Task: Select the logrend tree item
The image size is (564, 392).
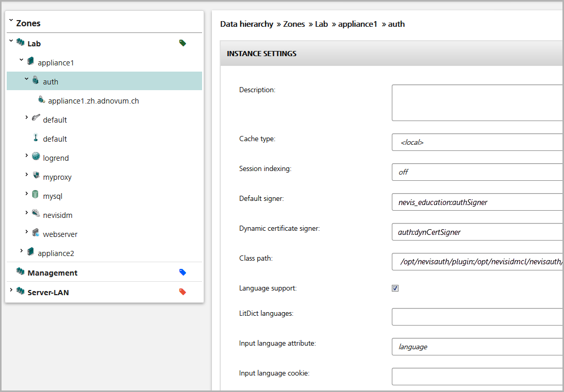Action: 56,158
